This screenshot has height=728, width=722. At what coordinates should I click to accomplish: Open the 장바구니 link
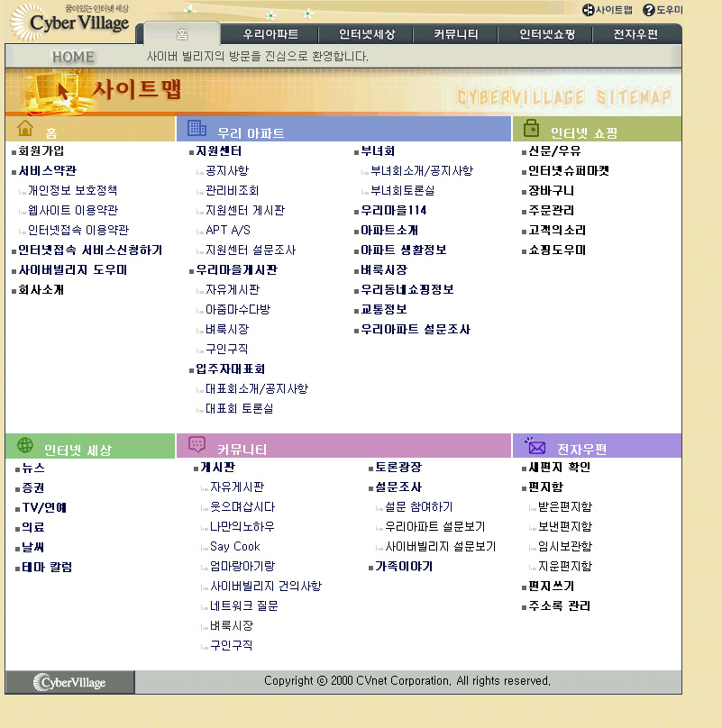click(552, 191)
